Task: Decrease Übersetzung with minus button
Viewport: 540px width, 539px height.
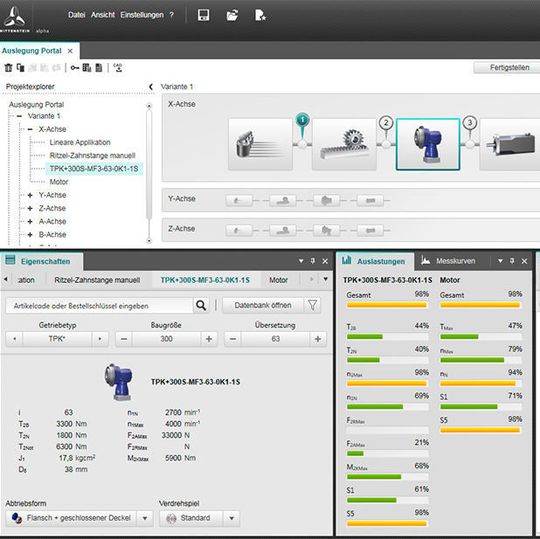Action: (233, 339)
